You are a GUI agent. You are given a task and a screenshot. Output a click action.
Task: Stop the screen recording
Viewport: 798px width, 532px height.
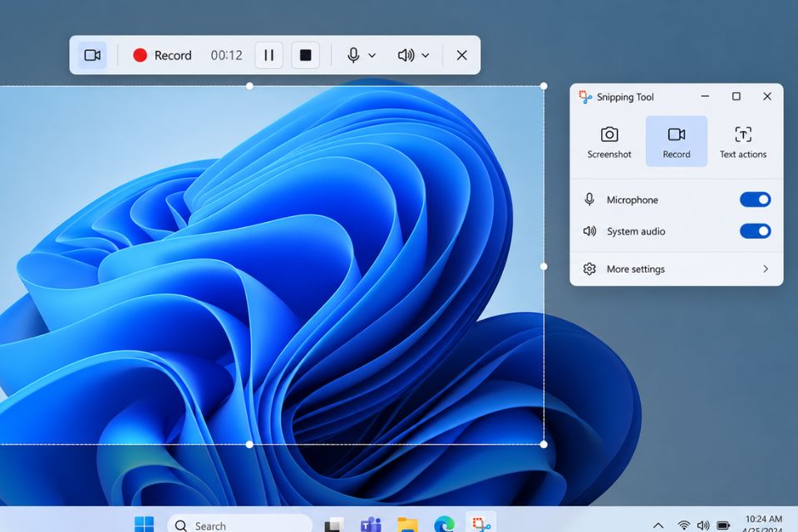305,55
